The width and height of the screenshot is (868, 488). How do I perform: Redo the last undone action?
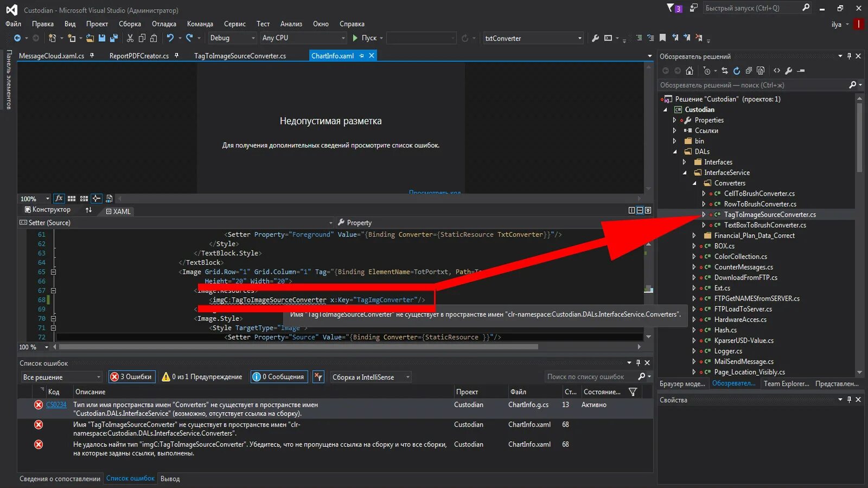[x=189, y=38]
